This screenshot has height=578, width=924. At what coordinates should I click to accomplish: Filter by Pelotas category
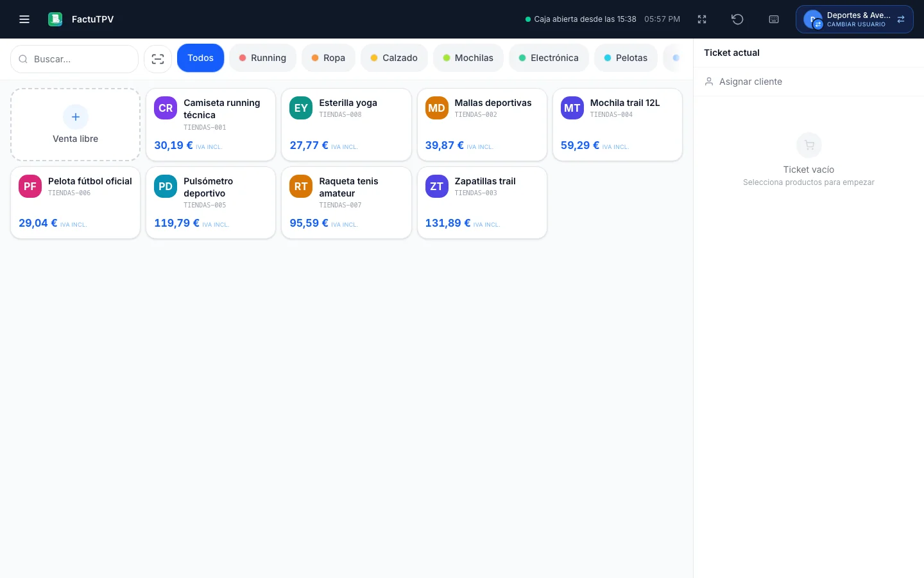point(626,58)
